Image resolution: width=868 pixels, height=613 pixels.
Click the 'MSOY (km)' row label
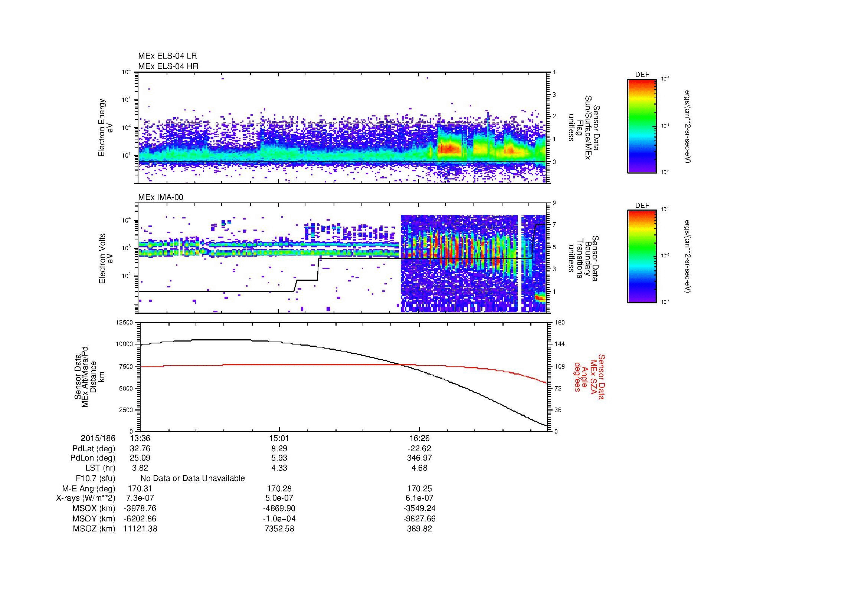[x=94, y=519]
